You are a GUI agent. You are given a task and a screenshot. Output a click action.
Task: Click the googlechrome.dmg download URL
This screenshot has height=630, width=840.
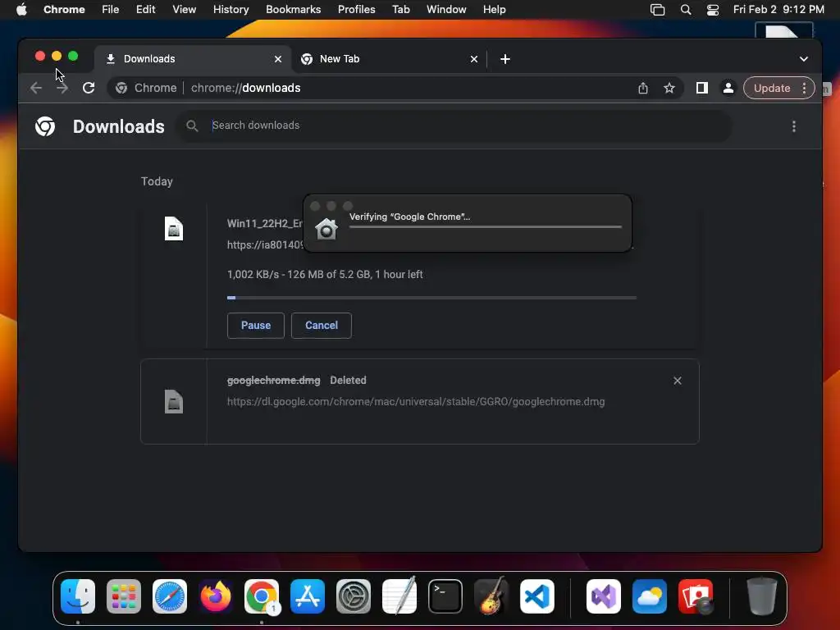coord(416,402)
